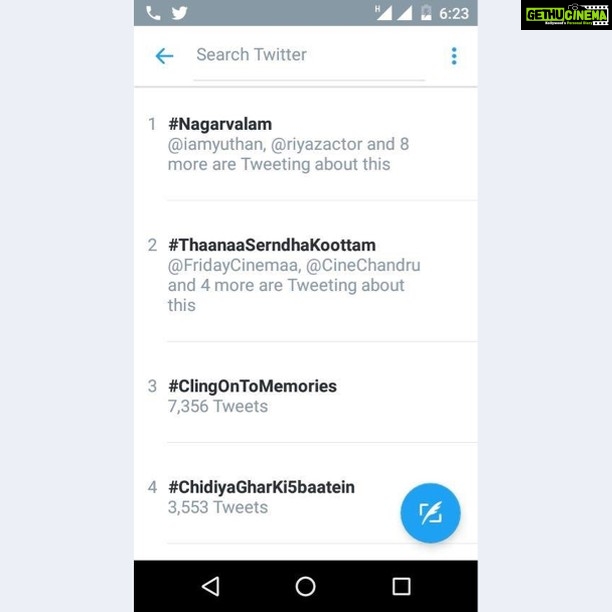Viewport: 612px width, 612px height.
Task: Tap the battery status icon
Action: (x=426, y=13)
